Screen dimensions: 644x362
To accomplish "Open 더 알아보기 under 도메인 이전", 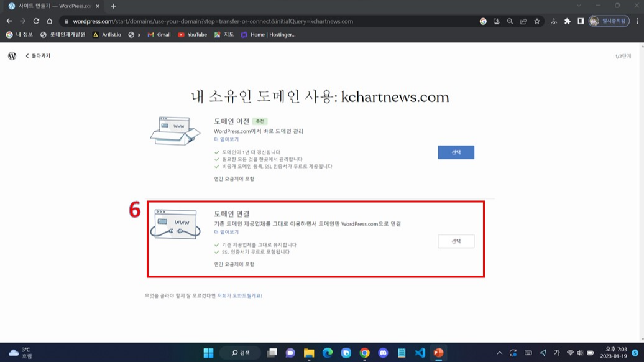I will tap(226, 139).
